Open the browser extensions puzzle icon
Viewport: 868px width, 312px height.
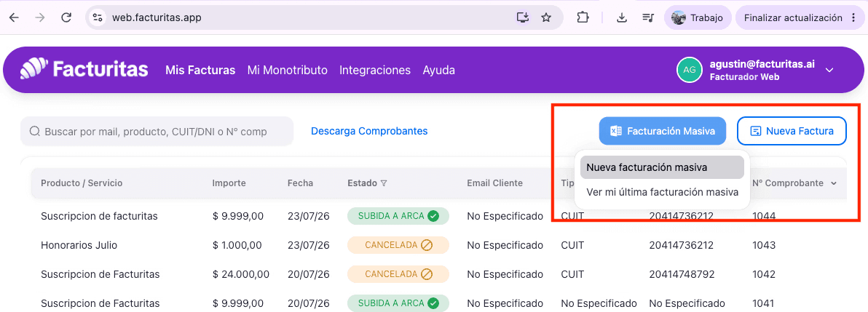(583, 17)
